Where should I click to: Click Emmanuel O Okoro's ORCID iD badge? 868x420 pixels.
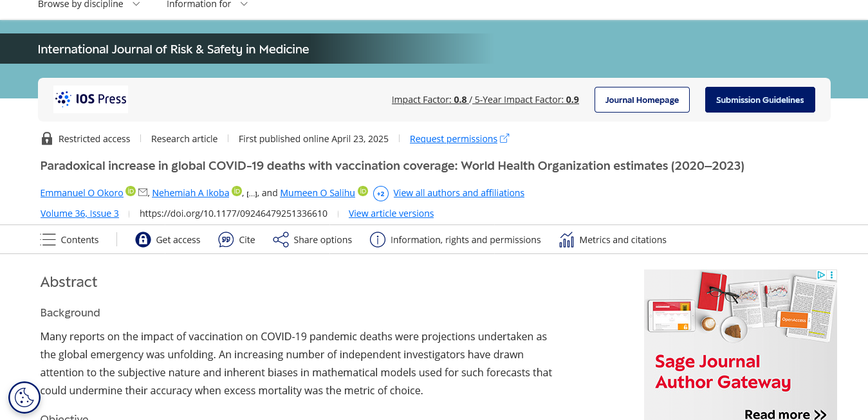coord(131,192)
